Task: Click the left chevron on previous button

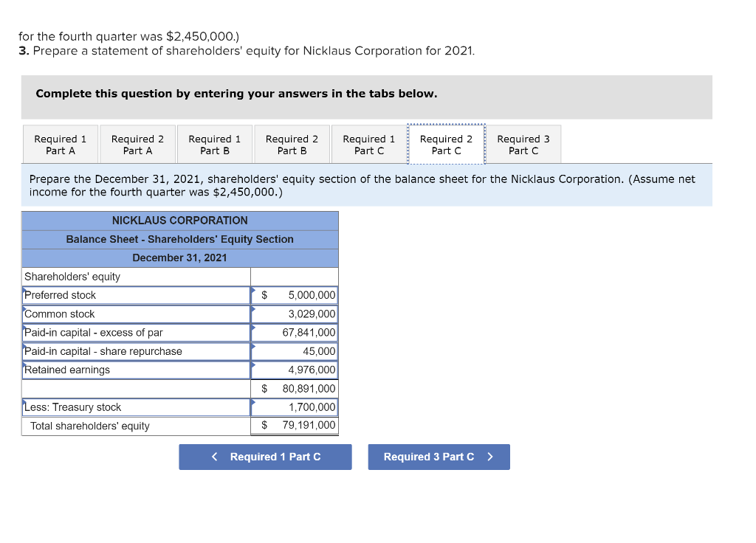Action: [215, 457]
